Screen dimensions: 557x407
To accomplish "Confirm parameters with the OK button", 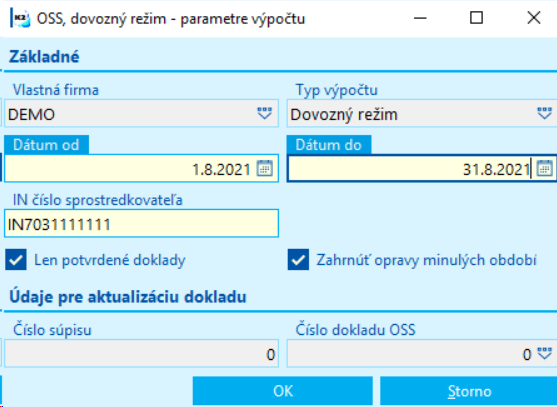I will coord(283,391).
